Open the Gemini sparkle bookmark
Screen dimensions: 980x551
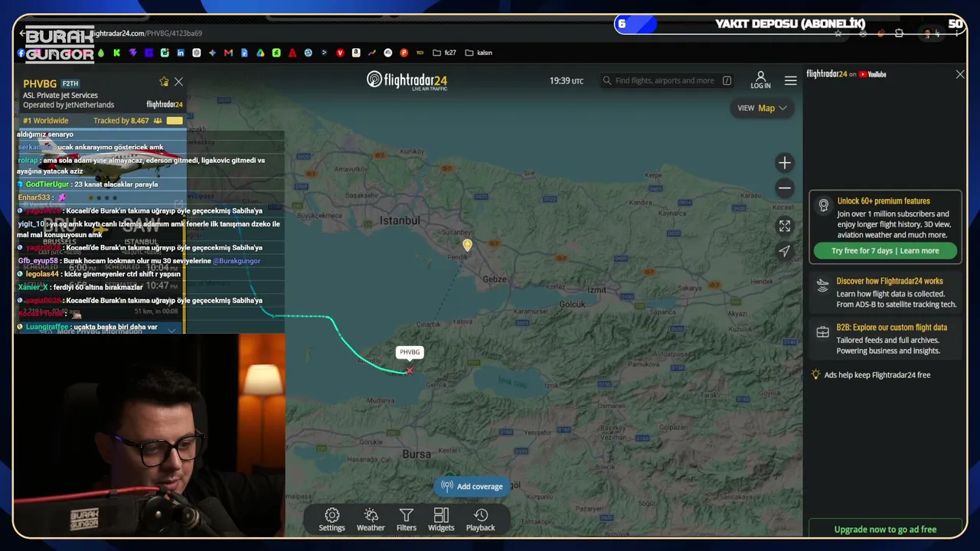pos(212,53)
